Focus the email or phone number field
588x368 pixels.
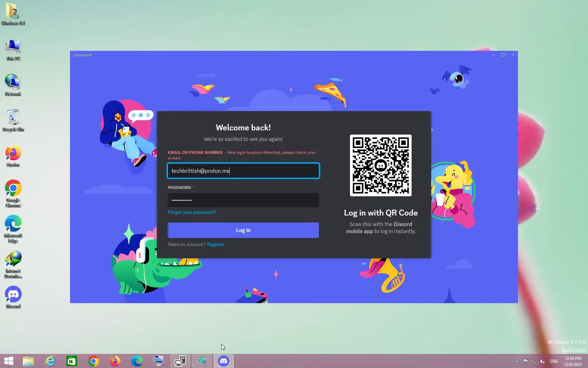tap(243, 171)
